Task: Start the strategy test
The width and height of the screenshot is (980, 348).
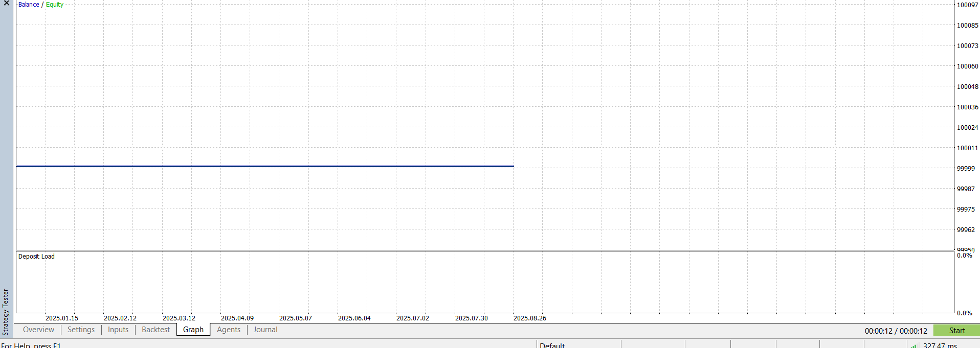Action: 956,331
